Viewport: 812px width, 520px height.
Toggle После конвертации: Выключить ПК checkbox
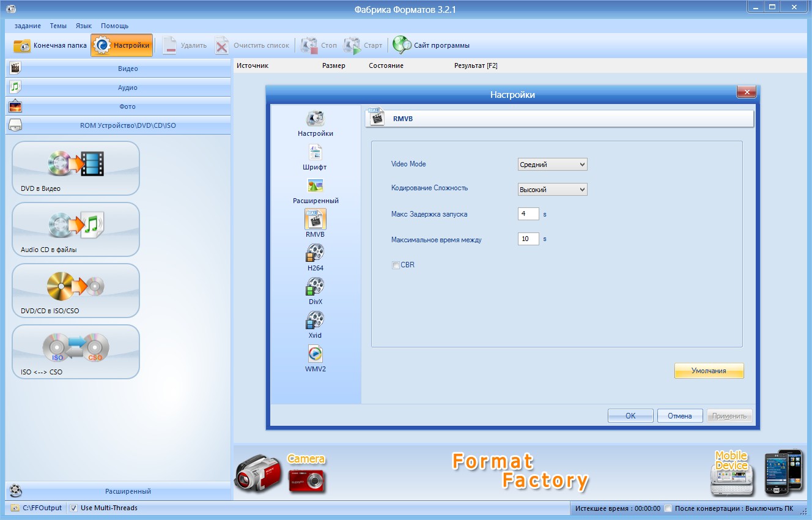[x=668, y=508]
